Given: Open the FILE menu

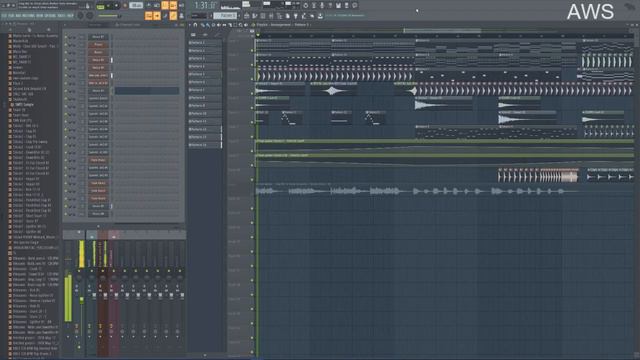Looking at the screenshot, I should point(4,16).
